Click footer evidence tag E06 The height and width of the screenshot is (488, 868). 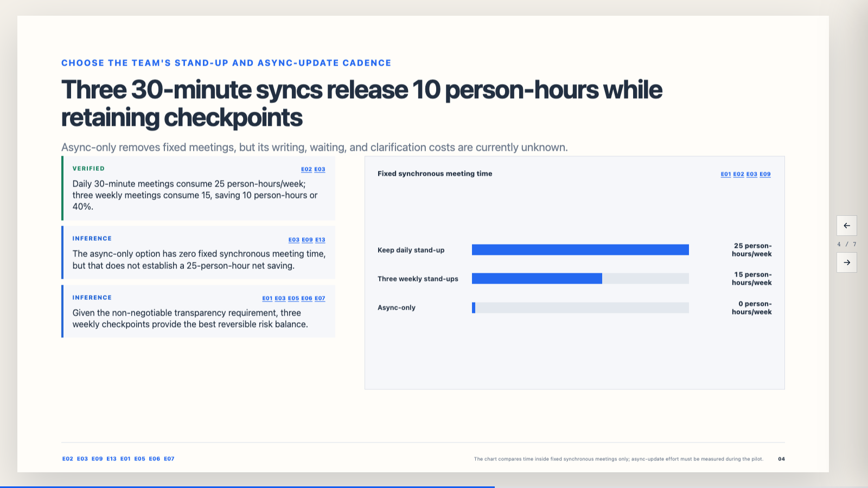click(155, 459)
